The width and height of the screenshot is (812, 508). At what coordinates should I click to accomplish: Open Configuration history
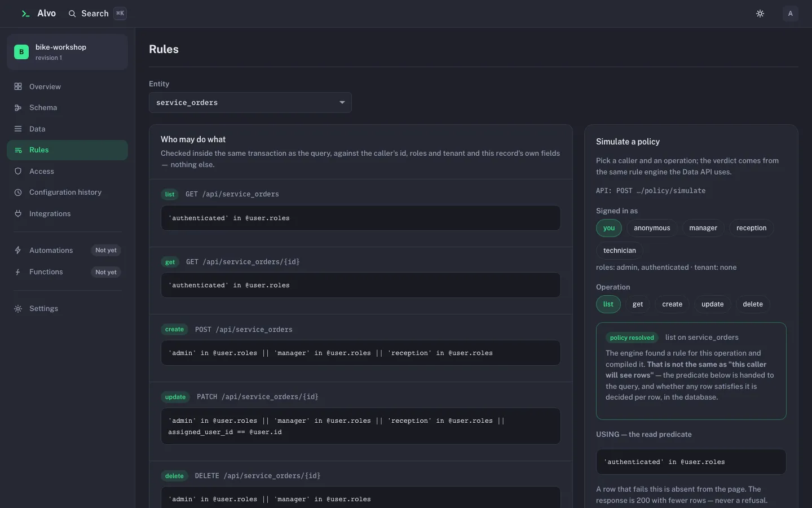click(67, 192)
